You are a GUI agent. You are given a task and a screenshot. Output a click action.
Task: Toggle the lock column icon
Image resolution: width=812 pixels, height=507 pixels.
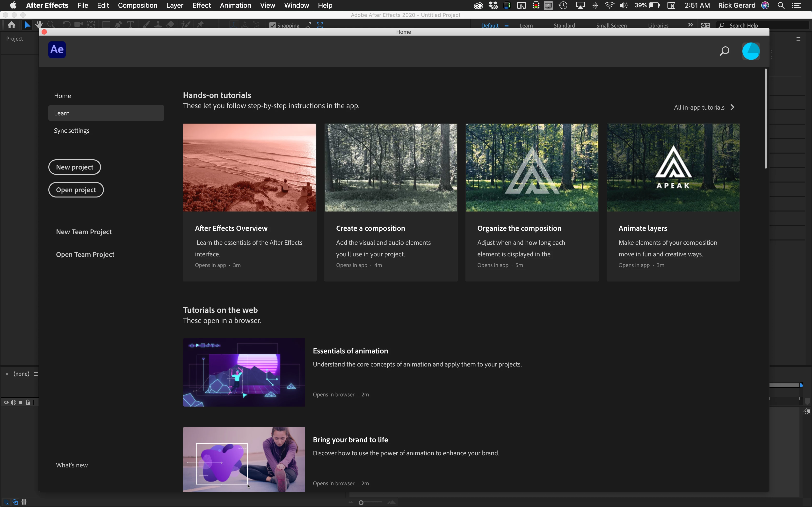pos(28,402)
